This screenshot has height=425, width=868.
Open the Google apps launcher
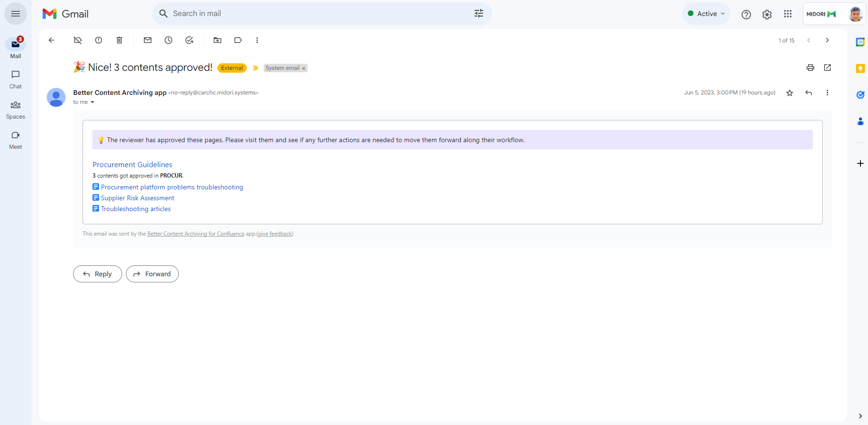[x=787, y=14]
